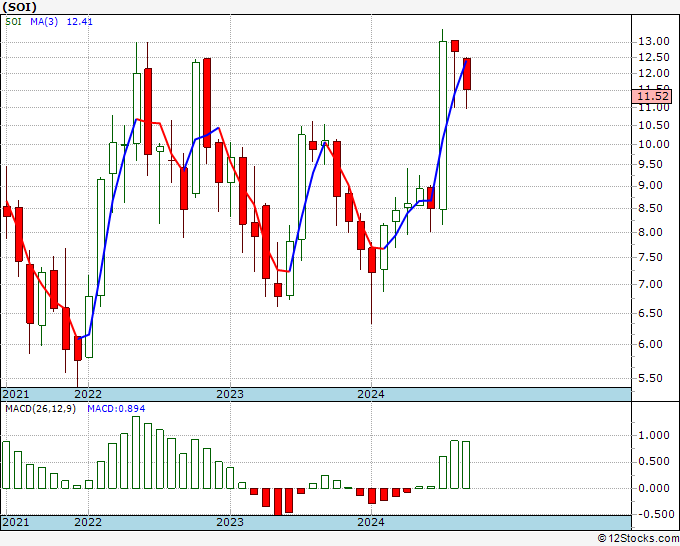This screenshot has height=546, width=680.
Task: Click the 10.00 price axis label
Action: point(654,144)
